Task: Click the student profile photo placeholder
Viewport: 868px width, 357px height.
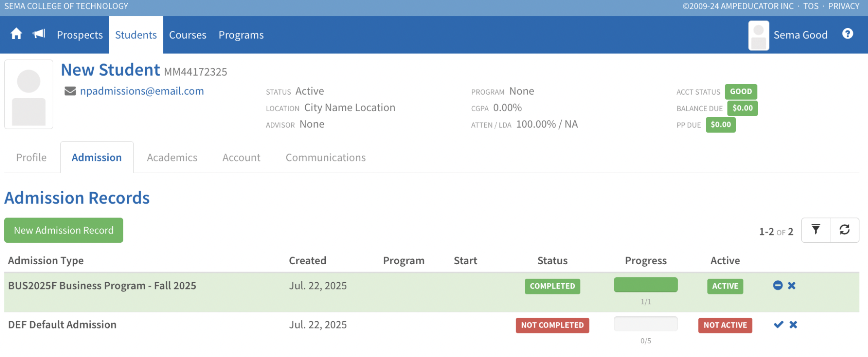Action: click(x=29, y=94)
